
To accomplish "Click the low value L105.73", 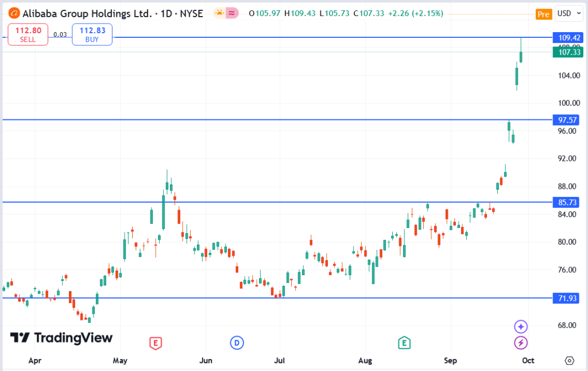I will [x=335, y=14].
